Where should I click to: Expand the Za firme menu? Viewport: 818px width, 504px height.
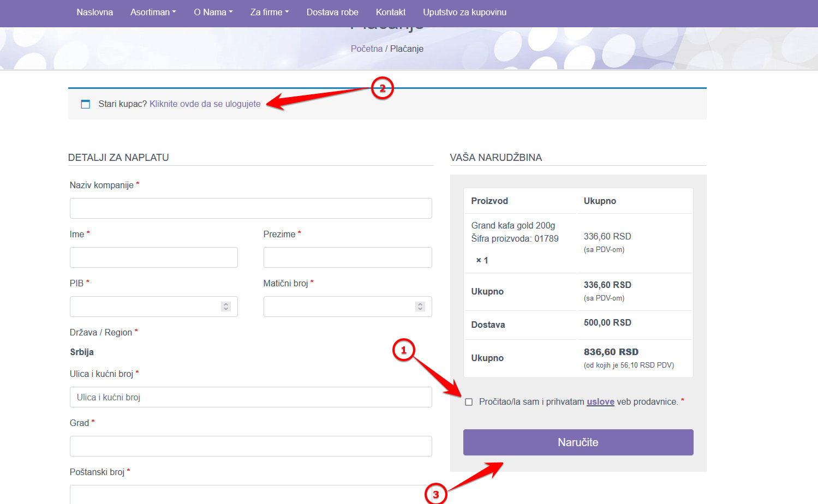(x=270, y=12)
